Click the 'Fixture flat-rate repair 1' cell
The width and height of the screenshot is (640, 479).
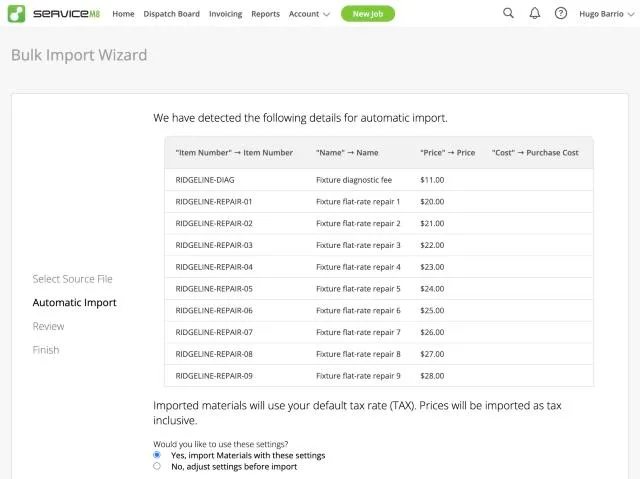point(358,202)
